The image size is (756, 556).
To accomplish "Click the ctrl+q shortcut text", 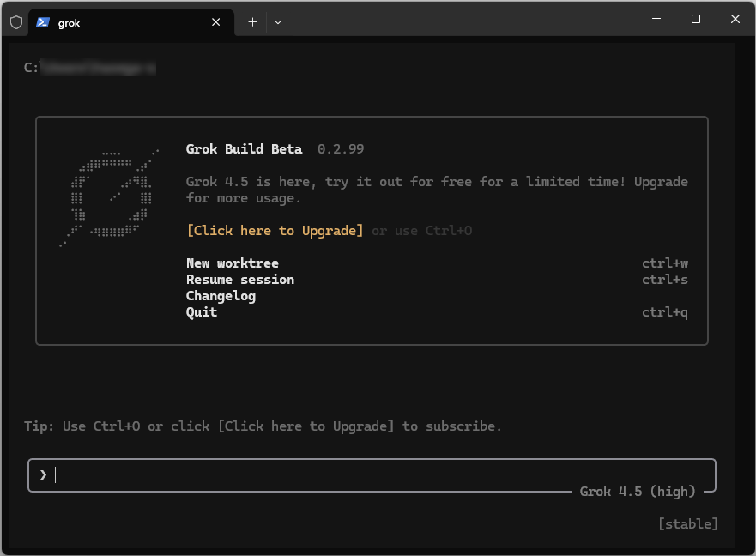I will 665,312.
